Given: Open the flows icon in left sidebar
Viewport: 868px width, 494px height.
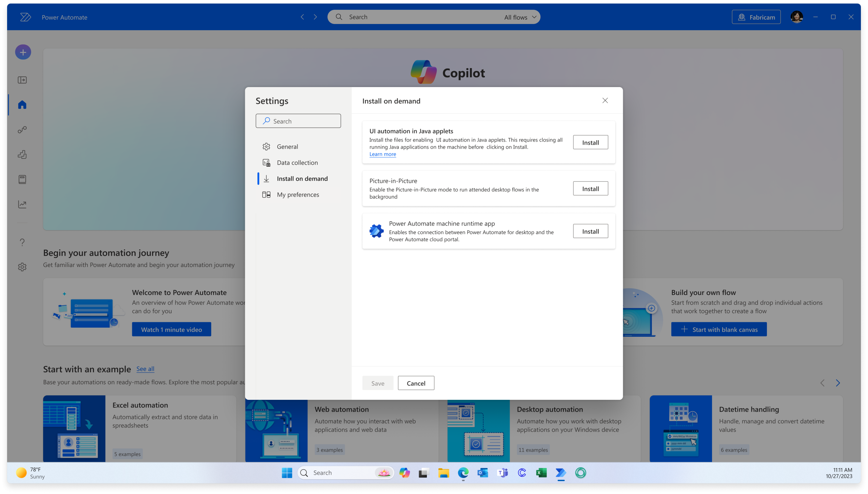Looking at the screenshot, I should click(x=22, y=130).
